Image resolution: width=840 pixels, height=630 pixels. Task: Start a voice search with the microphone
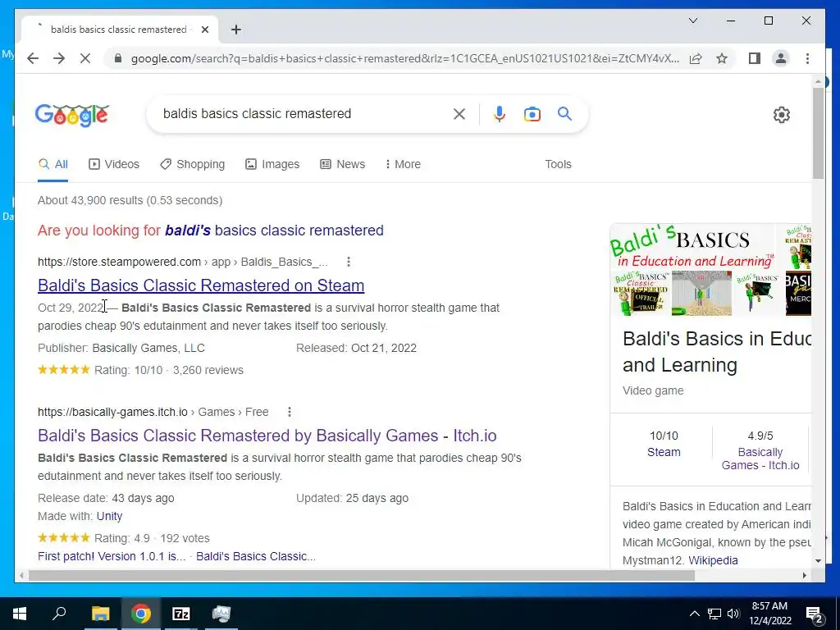pyautogui.click(x=500, y=113)
